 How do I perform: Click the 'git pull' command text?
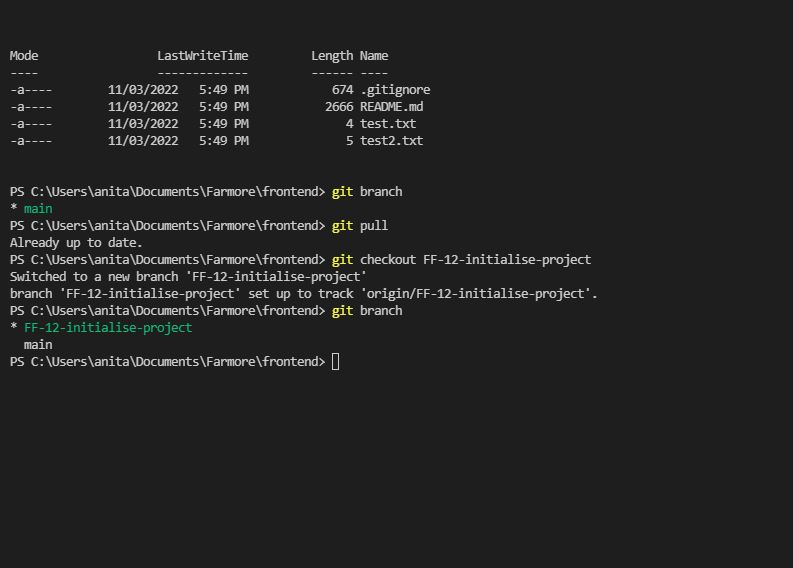tap(360, 226)
